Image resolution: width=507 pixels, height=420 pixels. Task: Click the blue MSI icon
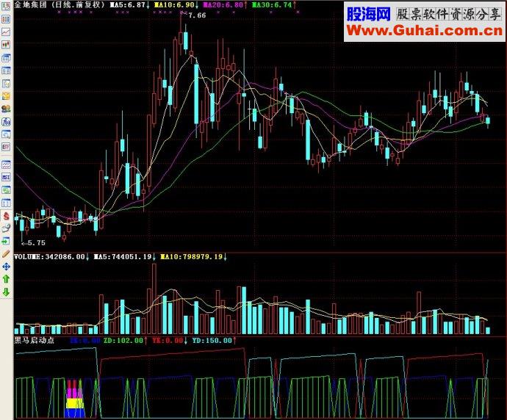coord(6,177)
